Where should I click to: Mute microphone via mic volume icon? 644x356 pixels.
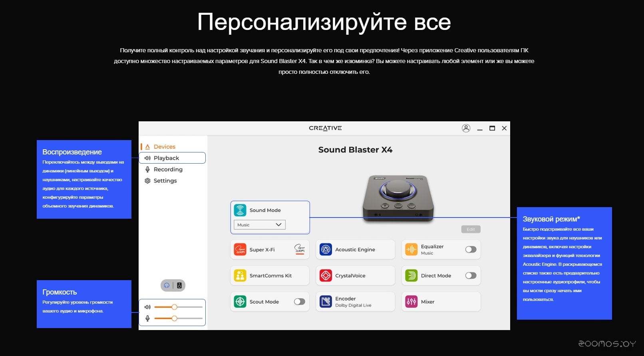pos(147,318)
